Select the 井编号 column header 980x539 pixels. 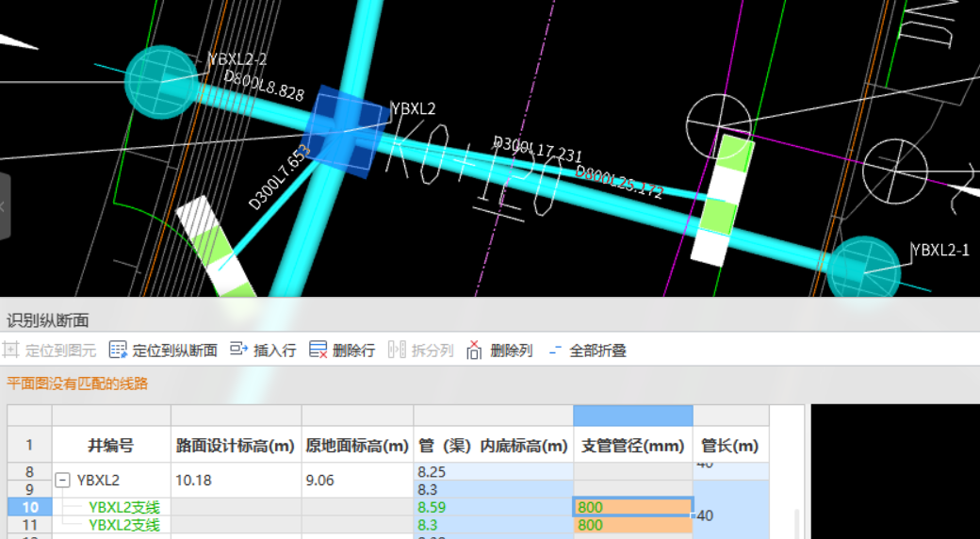pos(110,445)
